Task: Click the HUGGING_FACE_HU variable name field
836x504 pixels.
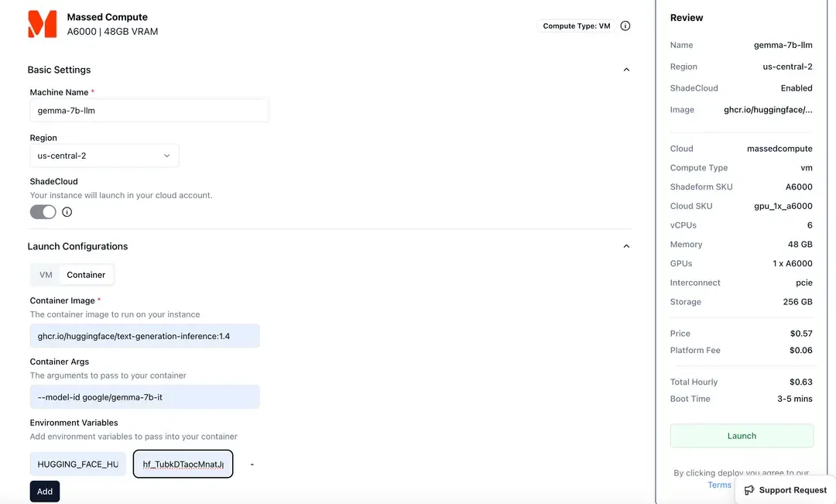Action: click(78, 465)
